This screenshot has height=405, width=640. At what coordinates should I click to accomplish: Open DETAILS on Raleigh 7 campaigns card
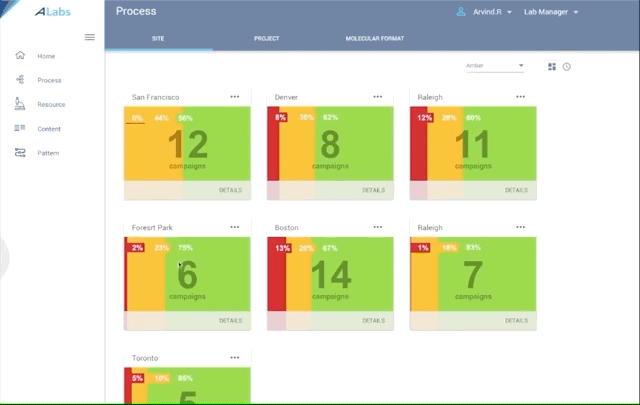[x=516, y=320]
